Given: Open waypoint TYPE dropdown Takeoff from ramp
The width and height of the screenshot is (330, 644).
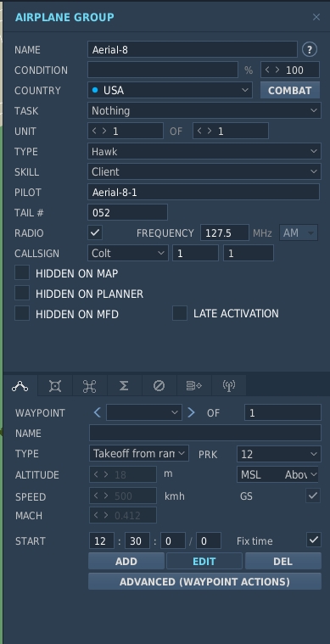Looking at the screenshot, I should 139,453.
